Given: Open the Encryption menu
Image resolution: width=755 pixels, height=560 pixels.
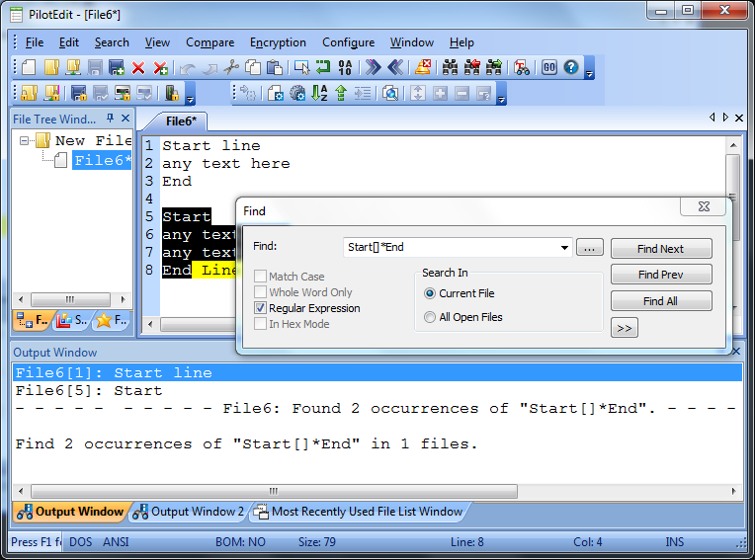Looking at the screenshot, I should coord(278,42).
